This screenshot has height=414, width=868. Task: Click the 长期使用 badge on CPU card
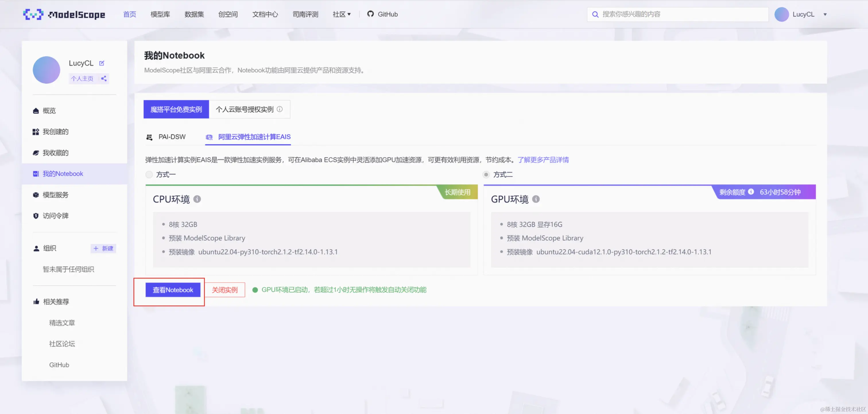457,192
